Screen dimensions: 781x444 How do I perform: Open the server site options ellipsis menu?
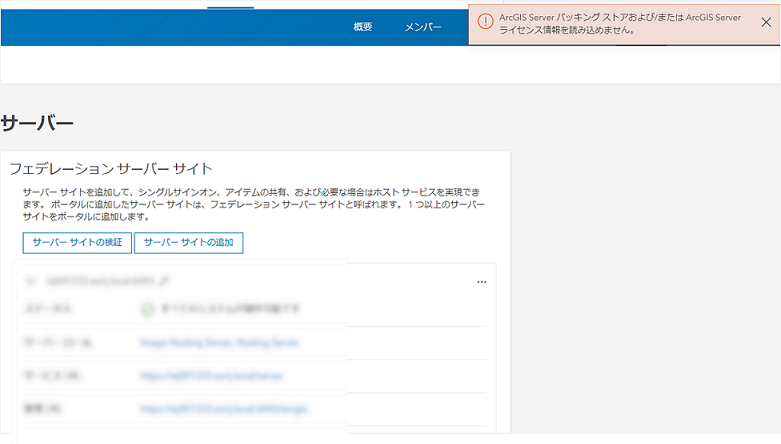[x=482, y=282]
